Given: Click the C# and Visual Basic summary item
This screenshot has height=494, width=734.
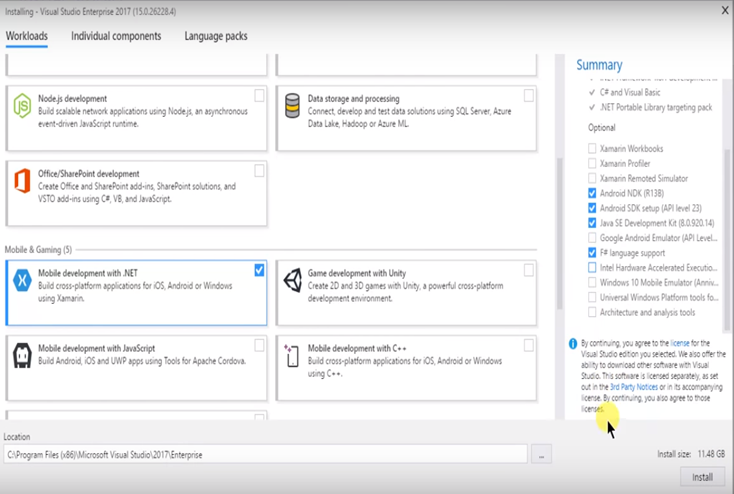Looking at the screenshot, I should point(630,93).
